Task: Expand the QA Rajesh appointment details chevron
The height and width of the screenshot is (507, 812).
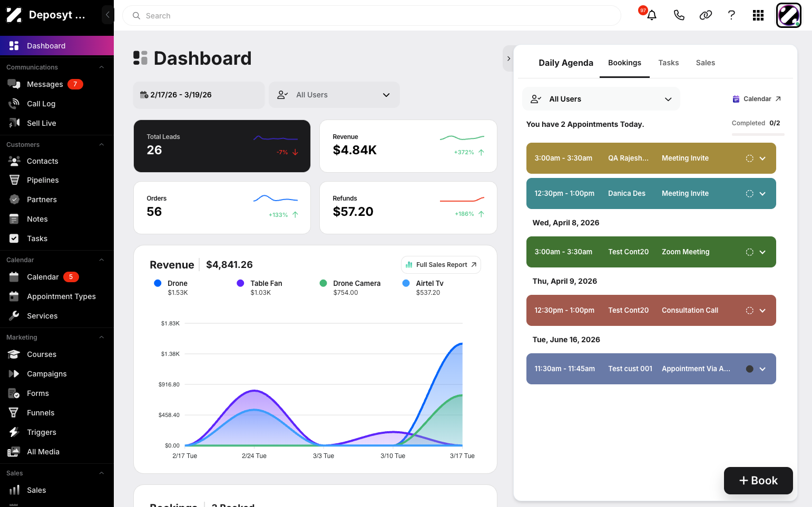Action: [x=762, y=158]
